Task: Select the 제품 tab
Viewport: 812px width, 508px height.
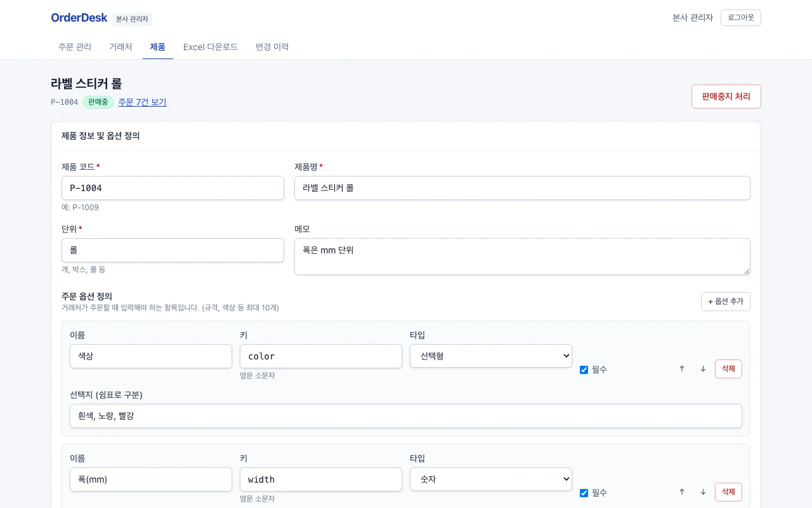Action: tap(158, 47)
